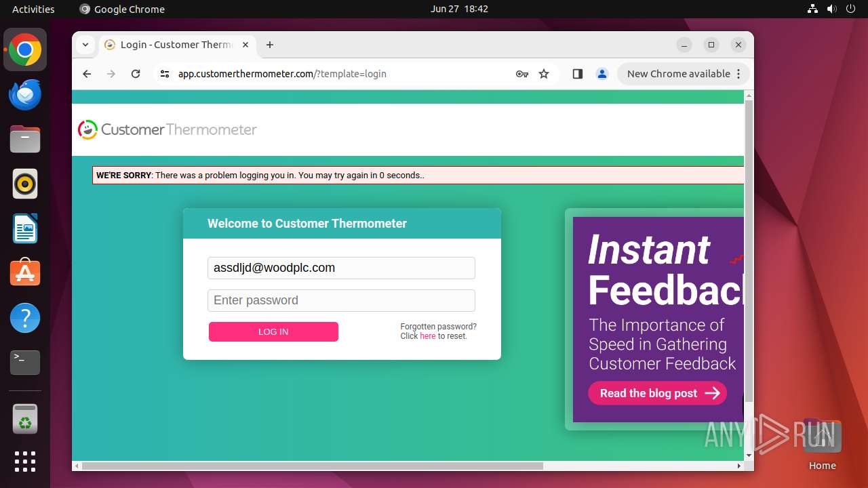Open the Chrome profile avatar
The width and height of the screenshot is (868, 488).
(x=602, y=74)
